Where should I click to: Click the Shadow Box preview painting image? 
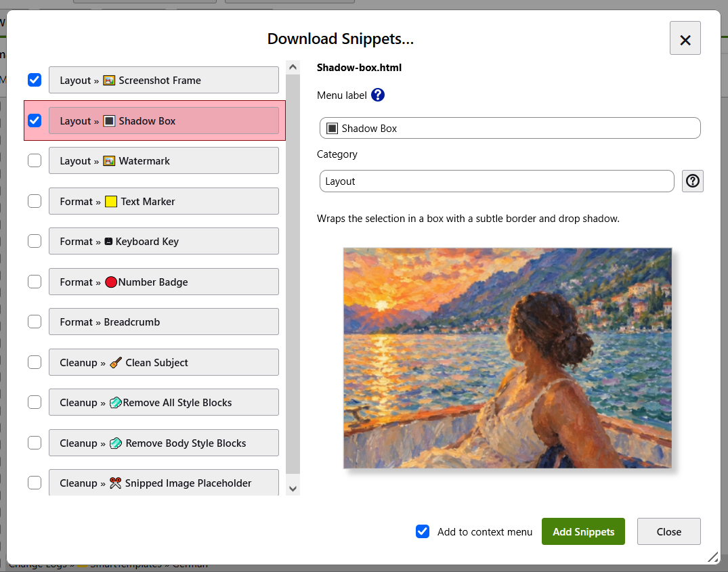point(507,358)
